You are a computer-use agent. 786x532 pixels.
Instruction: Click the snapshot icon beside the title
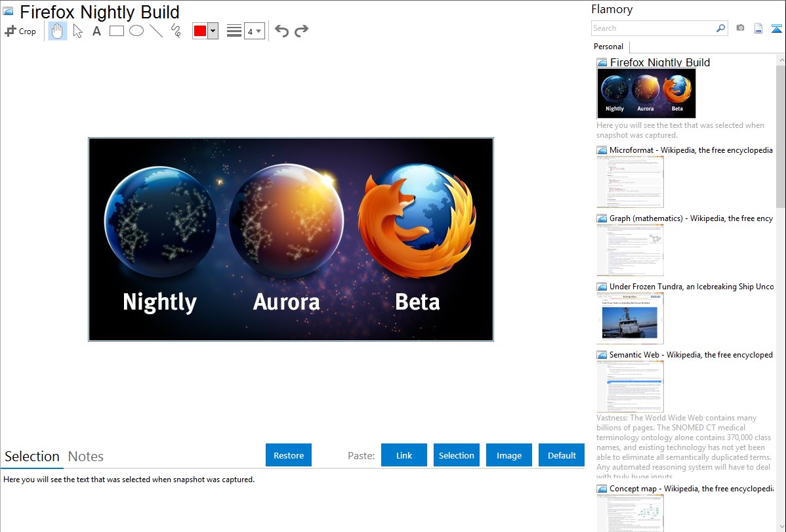(9, 11)
